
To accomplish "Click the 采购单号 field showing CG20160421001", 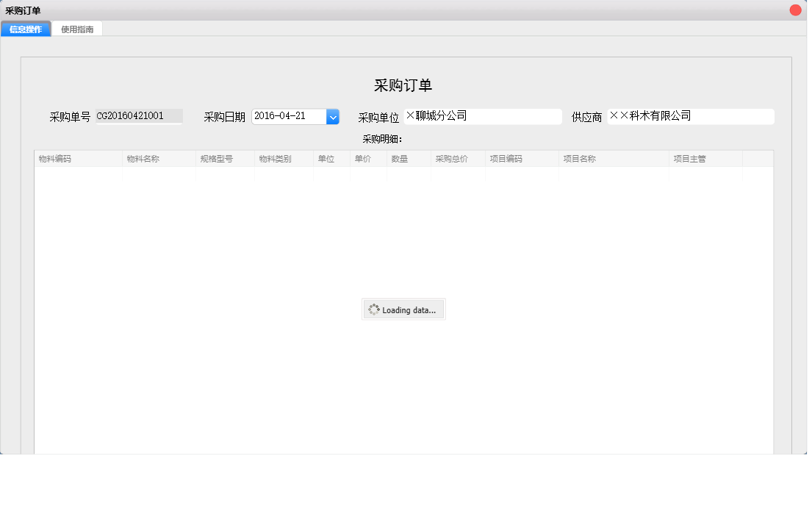I will click(140, 116).
